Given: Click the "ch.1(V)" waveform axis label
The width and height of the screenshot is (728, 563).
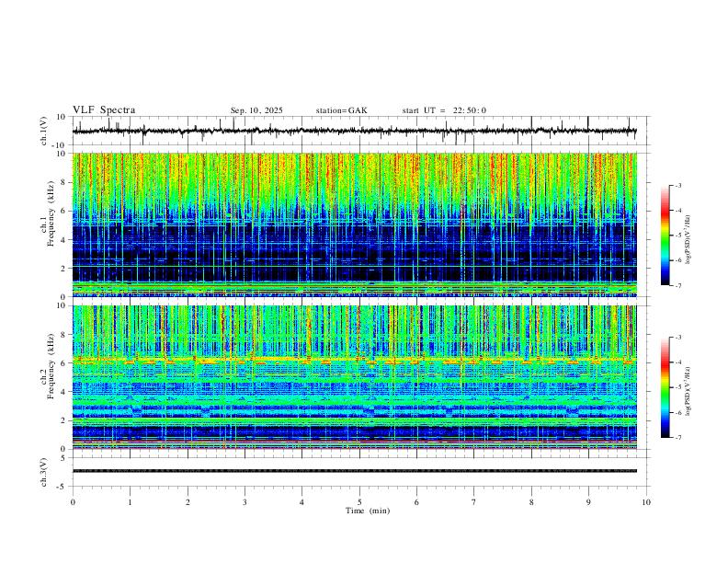Looking at the screenshot, I should point(44,131).
